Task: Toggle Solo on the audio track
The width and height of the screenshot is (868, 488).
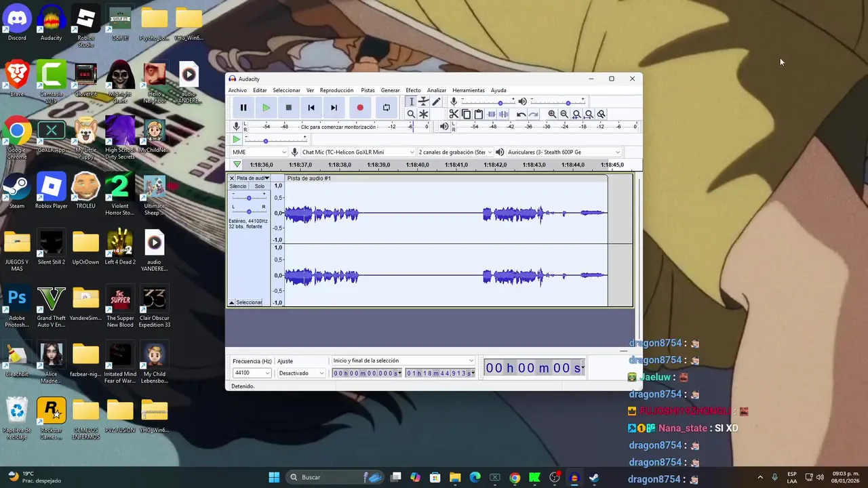Action: (x=260, y=186)
